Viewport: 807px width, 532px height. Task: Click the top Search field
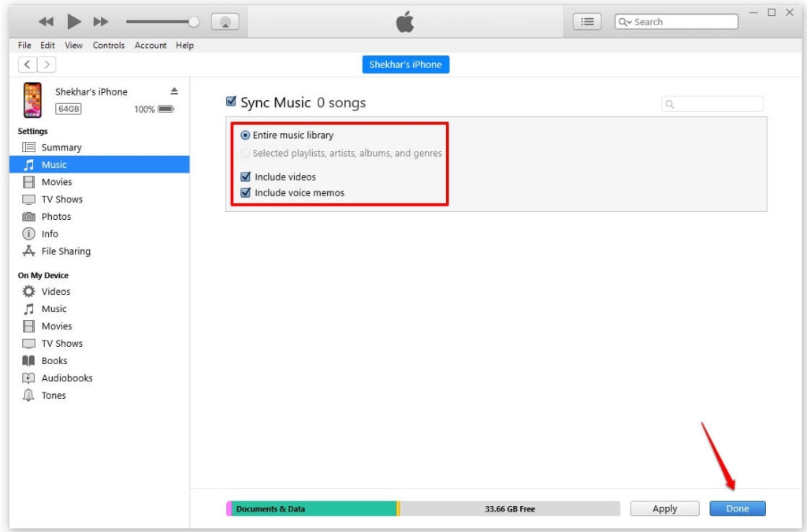pos(676,21)
